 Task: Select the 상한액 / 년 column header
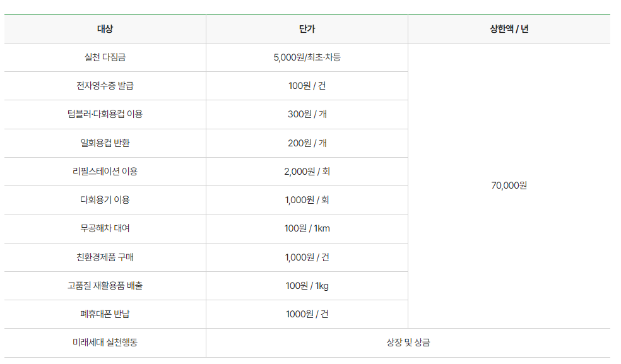[x=509, y=29]
